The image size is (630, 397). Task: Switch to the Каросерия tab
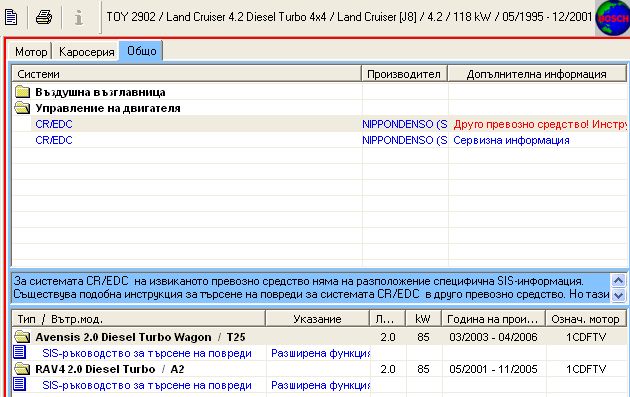(x=86, y=52)
